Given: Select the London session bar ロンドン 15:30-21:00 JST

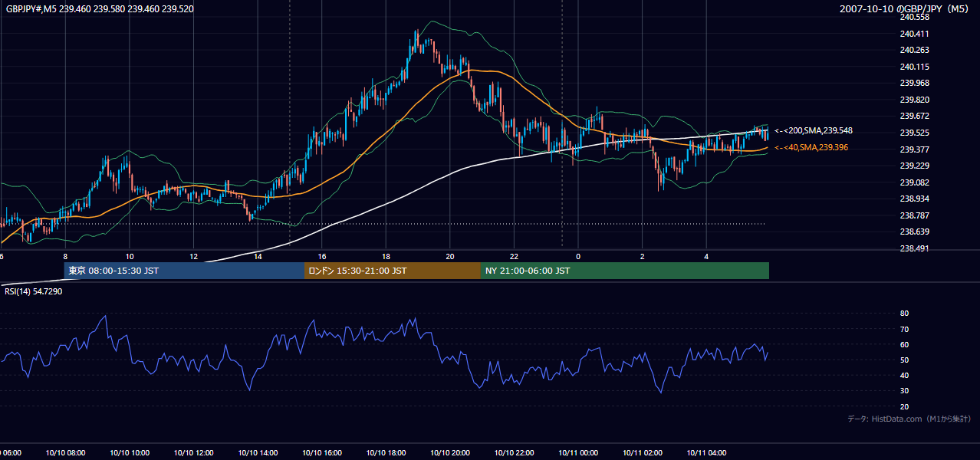Looking at the screenshot, I should pos(393,271).
